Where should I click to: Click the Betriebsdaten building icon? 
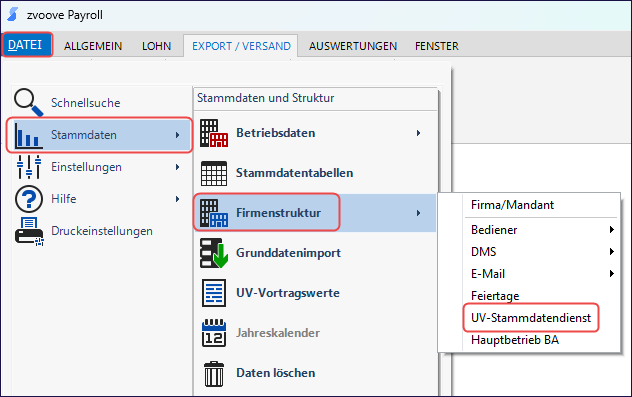click(214, 133)
